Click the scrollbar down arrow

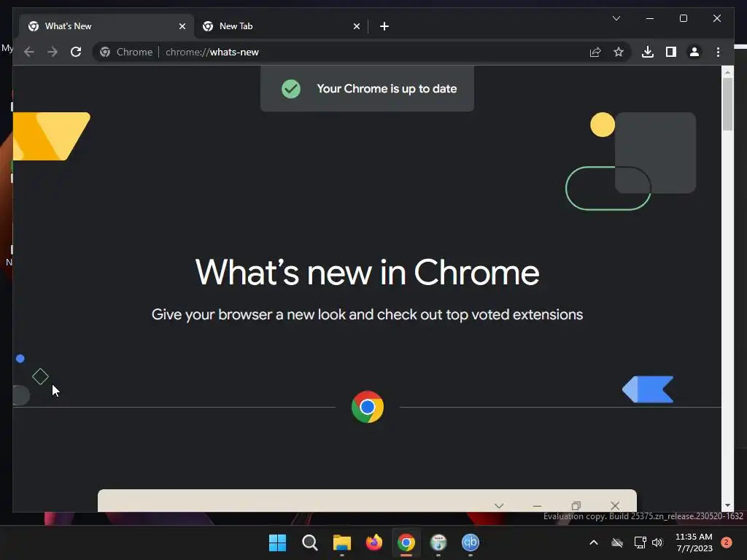(x=727, y=505)
